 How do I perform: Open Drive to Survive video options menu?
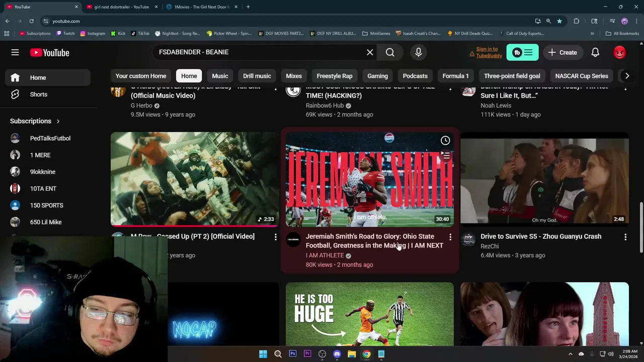(625, 237)
